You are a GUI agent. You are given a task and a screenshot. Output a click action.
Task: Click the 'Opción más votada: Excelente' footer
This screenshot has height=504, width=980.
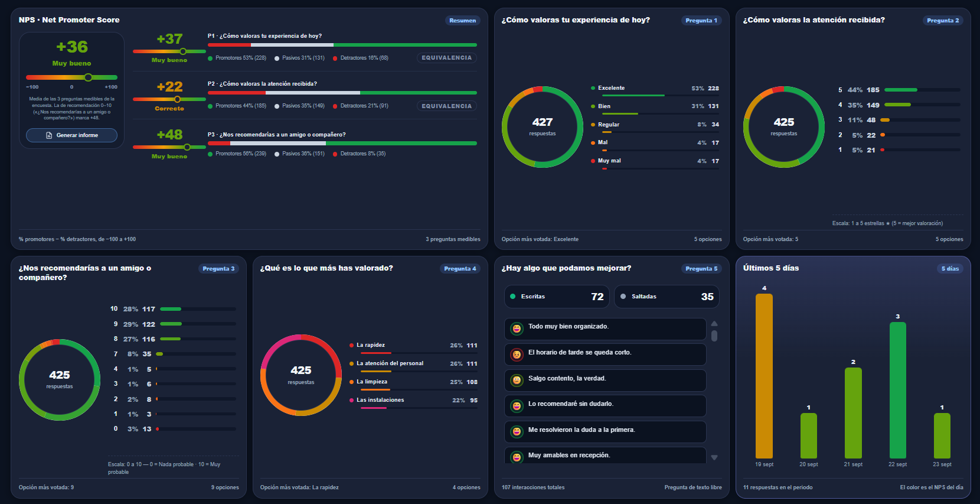tap(540, 239)
